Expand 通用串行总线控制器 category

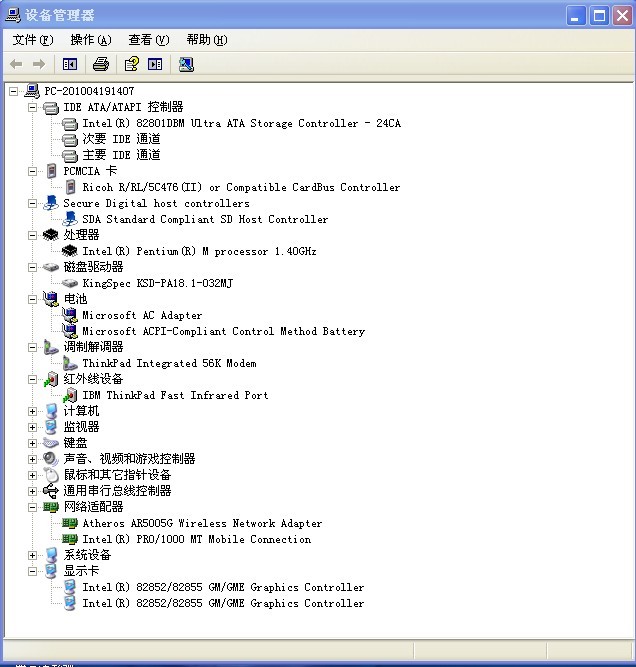coord(32,491)
